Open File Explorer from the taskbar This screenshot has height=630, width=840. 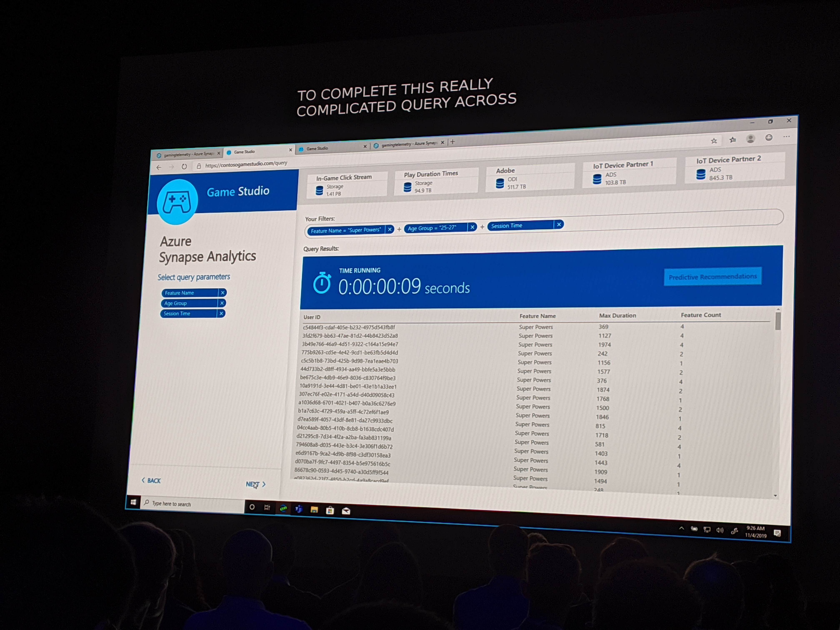[x=314, y=510]
